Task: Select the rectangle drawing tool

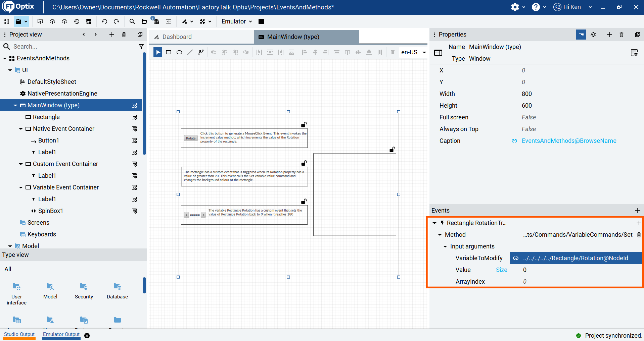Action: [x=169, y=52]
